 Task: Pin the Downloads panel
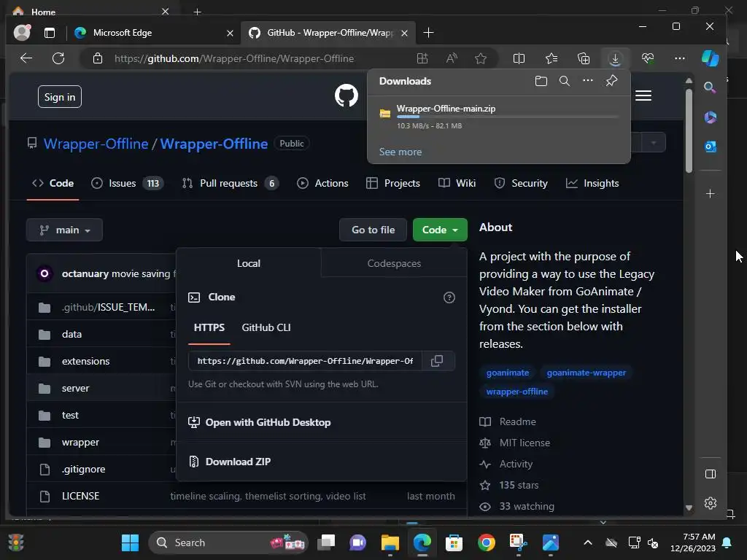[612, 80]
